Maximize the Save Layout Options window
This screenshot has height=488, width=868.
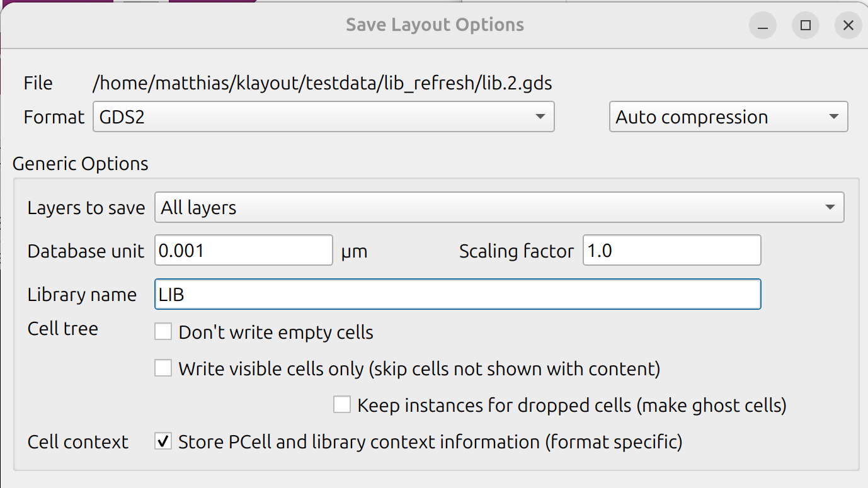click(805, 26)
